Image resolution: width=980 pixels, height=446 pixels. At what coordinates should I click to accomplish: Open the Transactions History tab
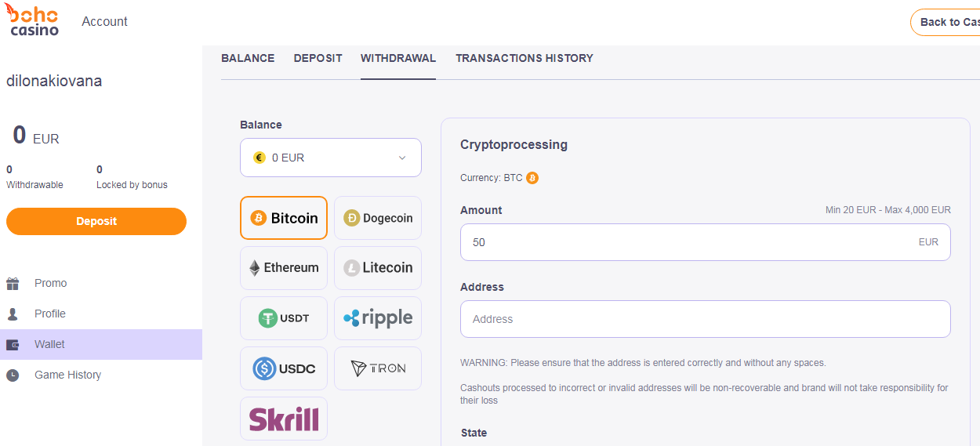point(524,58)
